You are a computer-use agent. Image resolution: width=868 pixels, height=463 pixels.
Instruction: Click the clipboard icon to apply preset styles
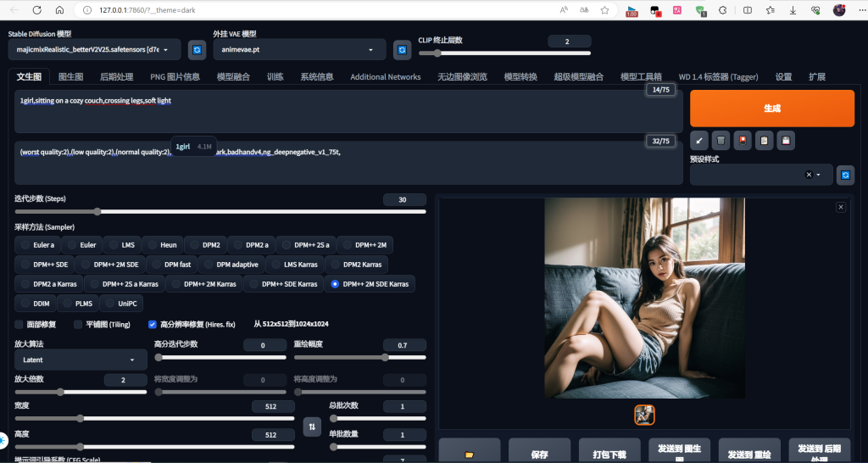765,141
